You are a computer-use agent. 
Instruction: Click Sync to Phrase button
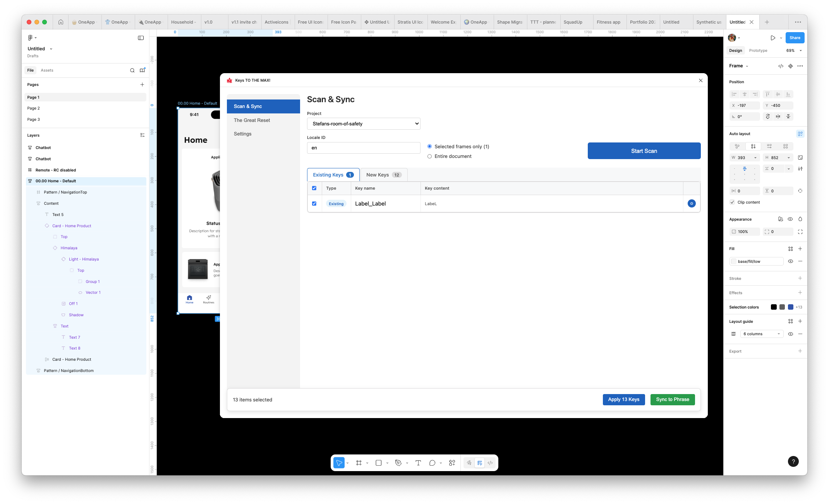(672, 399)
